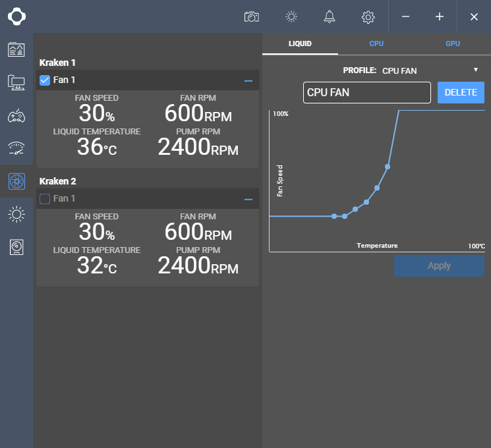Click the 36°C liquid temperature value

pos(97,147)
